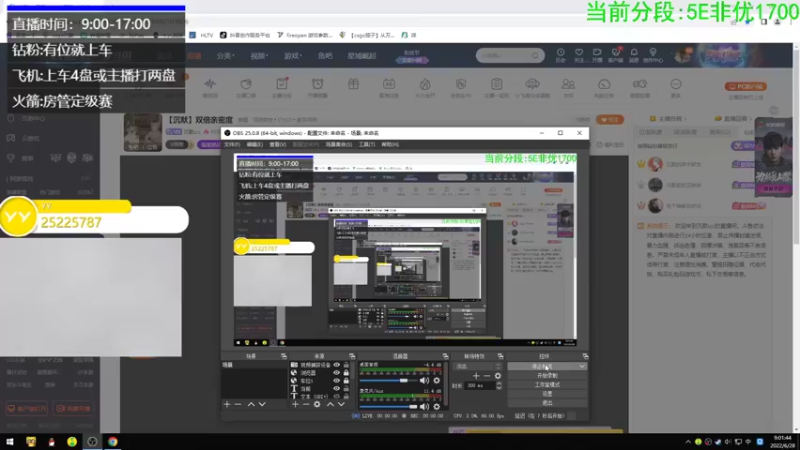Open transition properties gear icon
The image size is (800, 450).
(498, 376)
